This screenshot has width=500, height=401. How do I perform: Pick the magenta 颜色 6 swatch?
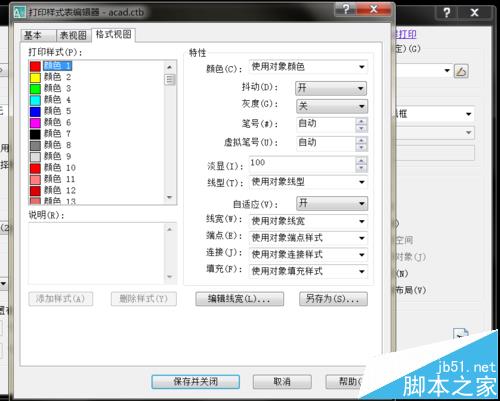click(x=35, y=123)
